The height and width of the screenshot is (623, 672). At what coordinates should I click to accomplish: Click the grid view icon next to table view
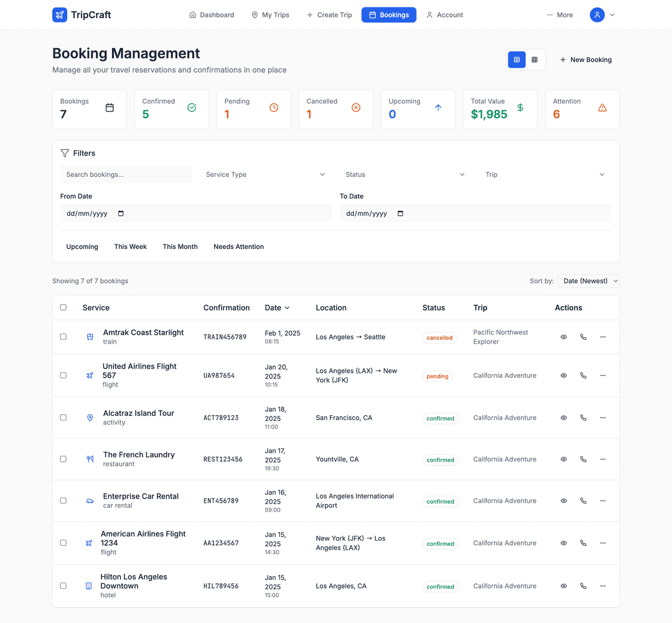[x=534, y=59]
